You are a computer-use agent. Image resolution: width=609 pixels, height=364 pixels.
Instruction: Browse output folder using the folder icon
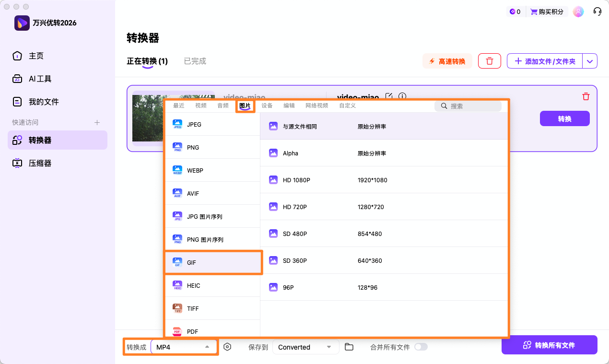[349, 347]
